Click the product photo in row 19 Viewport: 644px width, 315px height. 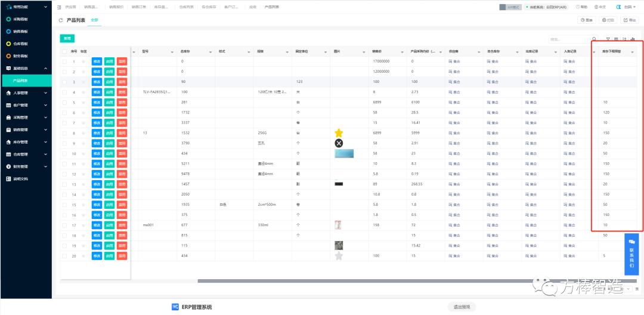point(339,246)
